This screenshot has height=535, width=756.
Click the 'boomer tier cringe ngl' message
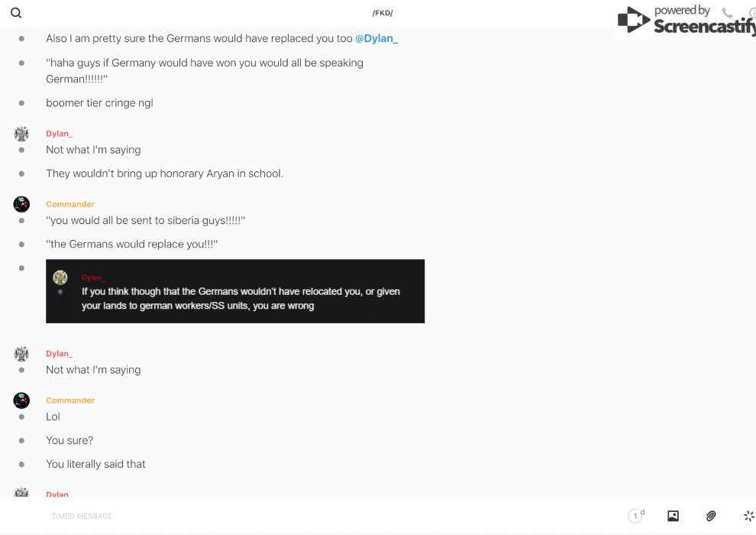coord(99,103)
